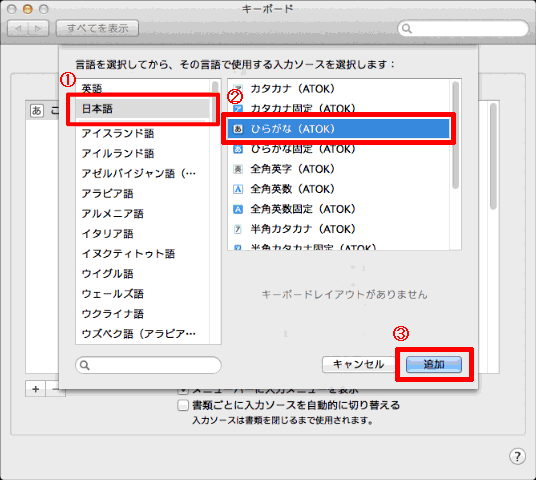Click the 追加 button
The image size is (536, 480).
pos(434,364)
